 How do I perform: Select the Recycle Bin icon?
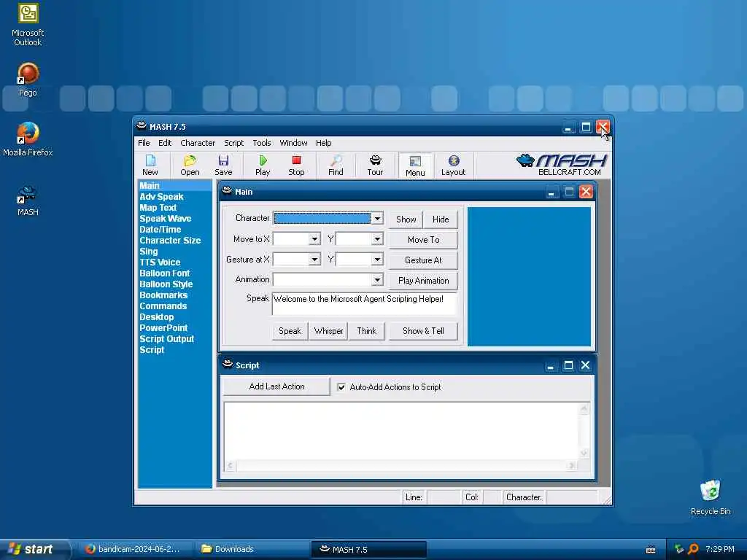[x=711, y=497]
